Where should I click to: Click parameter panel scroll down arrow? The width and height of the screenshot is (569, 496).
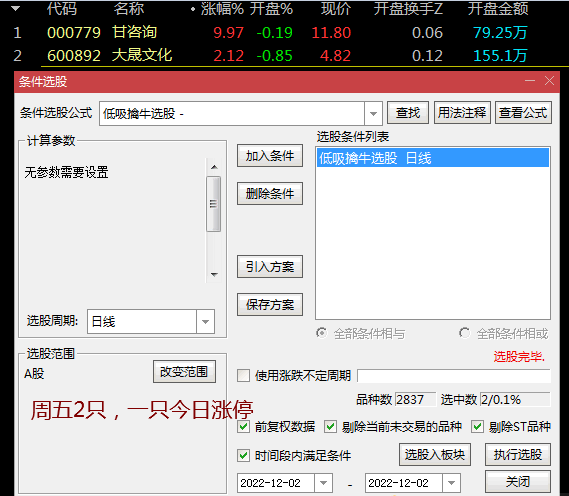point(214,275)
